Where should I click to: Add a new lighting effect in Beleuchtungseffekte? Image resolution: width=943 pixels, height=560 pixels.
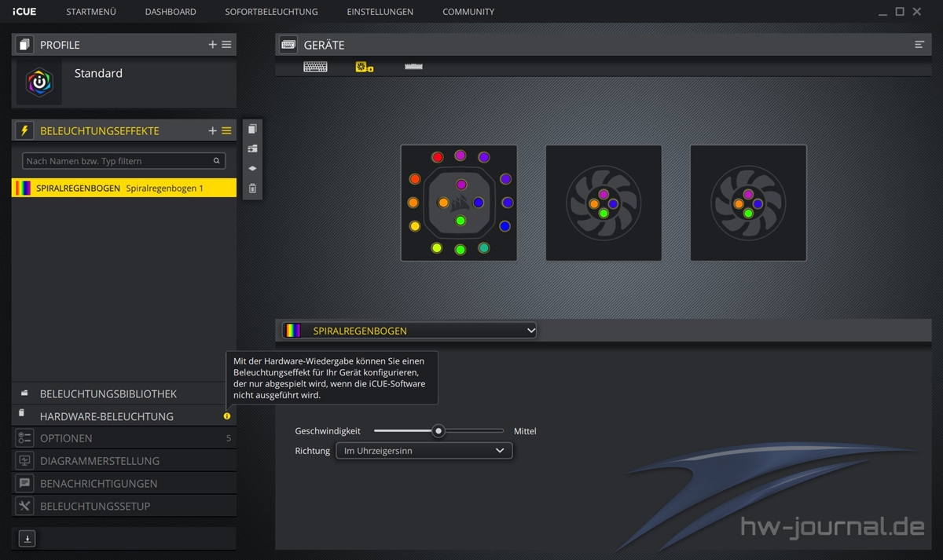pos(212,131)
